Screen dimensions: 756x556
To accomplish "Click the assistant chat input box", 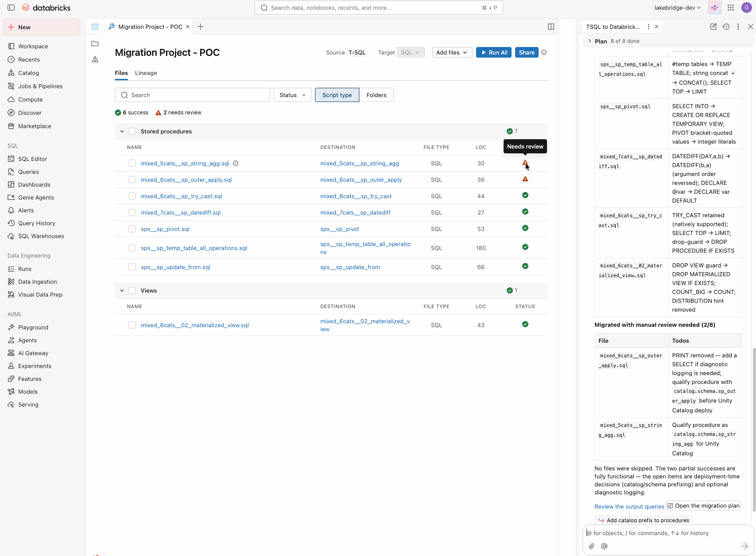I will [668, 533].
